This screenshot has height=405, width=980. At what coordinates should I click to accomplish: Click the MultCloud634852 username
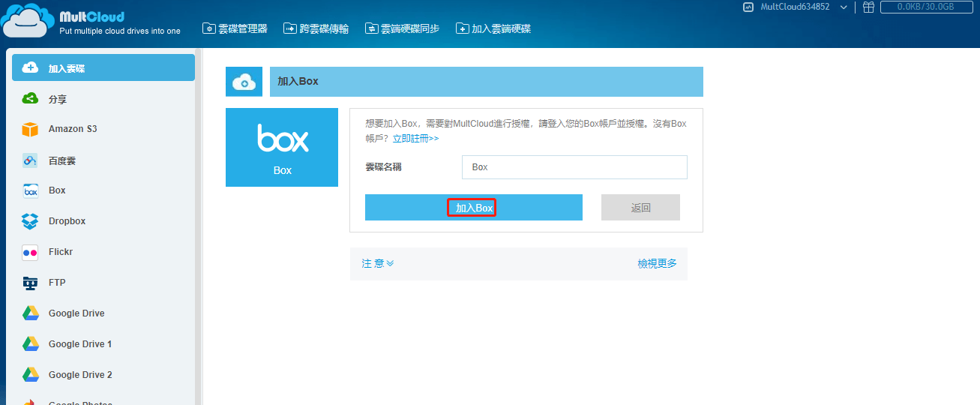click(x=795, y=7)
